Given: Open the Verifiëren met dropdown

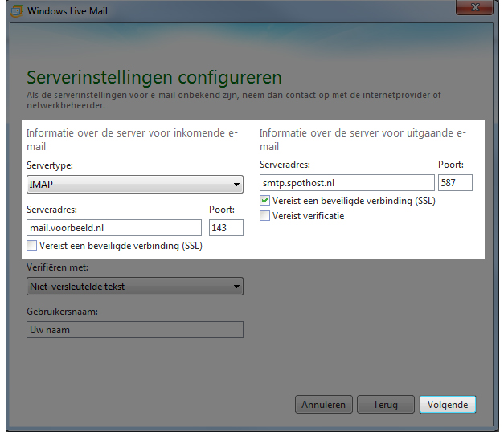Looking at the screenshot, I should pyautogui.click(x=135, y=287).
